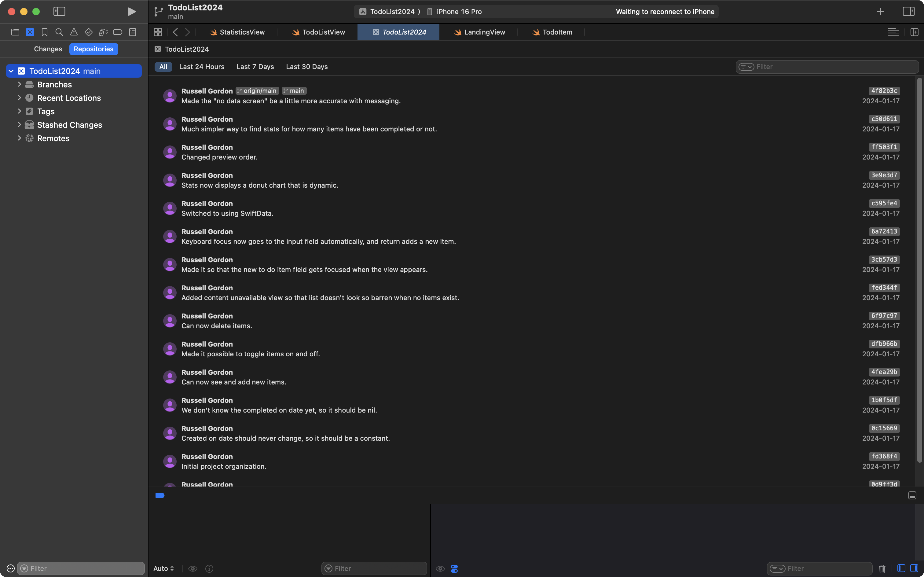Add editor on right icon
Viewport: 924px width, 577px height.
(915, 32)
